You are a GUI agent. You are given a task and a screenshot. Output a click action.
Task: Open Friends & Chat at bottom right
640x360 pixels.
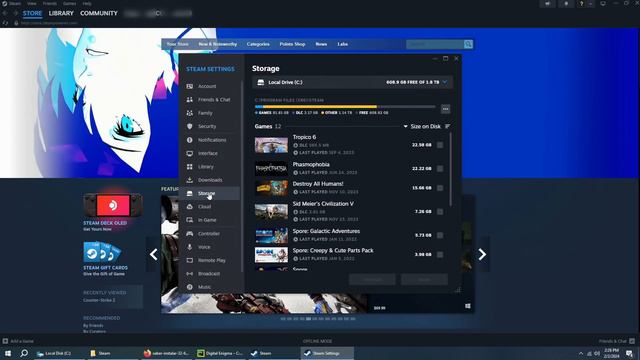[x=616, y=341]
